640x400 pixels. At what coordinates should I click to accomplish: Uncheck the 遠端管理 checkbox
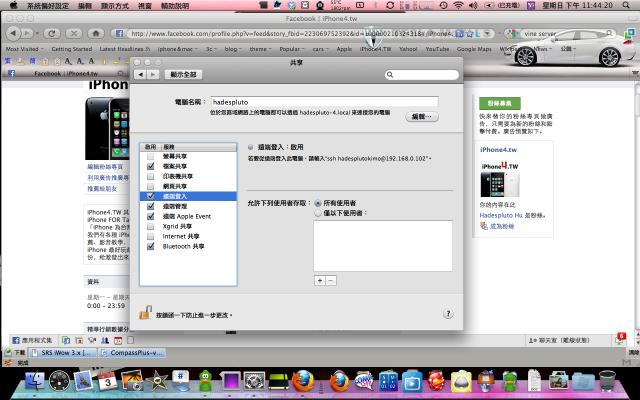tap(150, 206)
